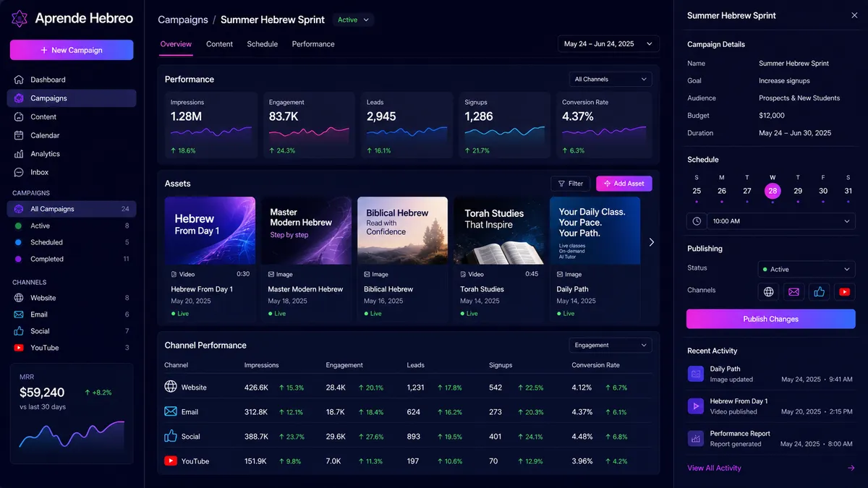
Task: Click Publish Changes
Action: tap(771, 319)
